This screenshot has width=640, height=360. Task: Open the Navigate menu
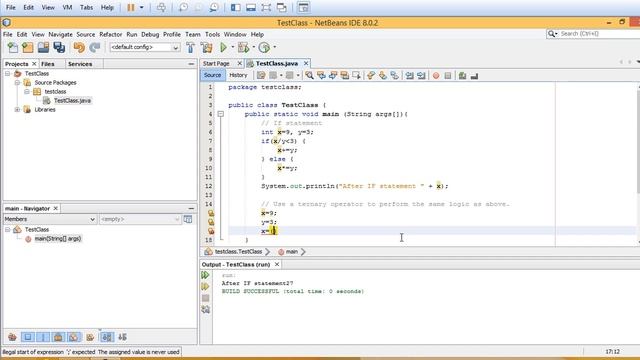coord(60,35)
